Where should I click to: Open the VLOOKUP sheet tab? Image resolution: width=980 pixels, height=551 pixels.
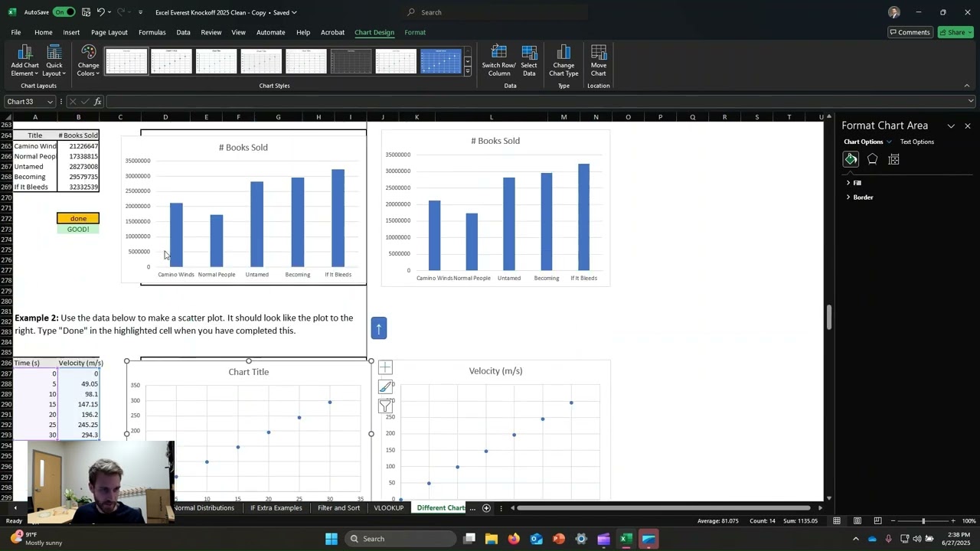[x=388, y=508]
